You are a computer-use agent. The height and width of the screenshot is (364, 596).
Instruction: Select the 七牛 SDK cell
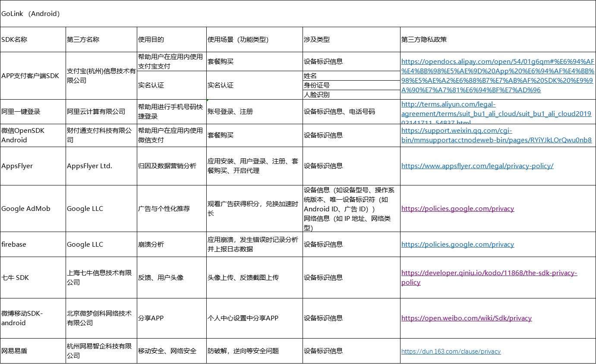click(15, 278)
